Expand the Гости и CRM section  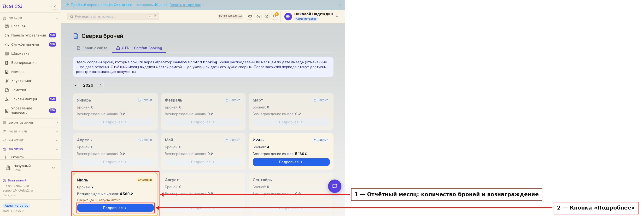(x=30, y=132)
